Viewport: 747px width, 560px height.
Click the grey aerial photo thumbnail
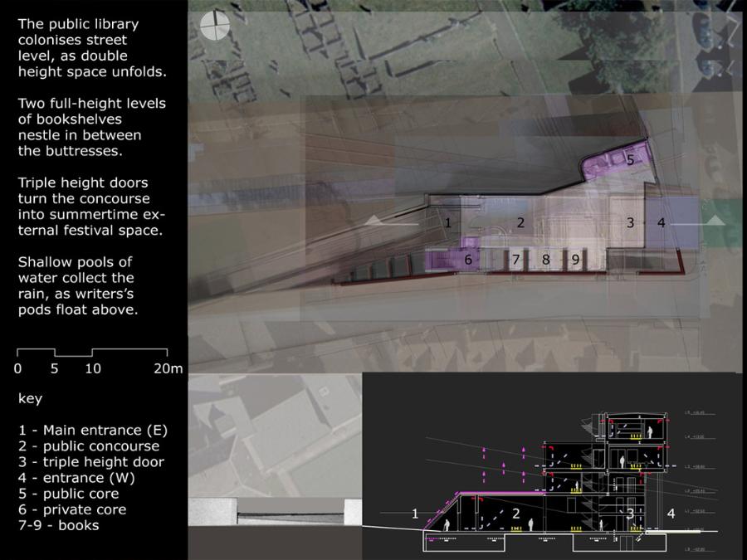pyautogui.click(x=275, y=435)
